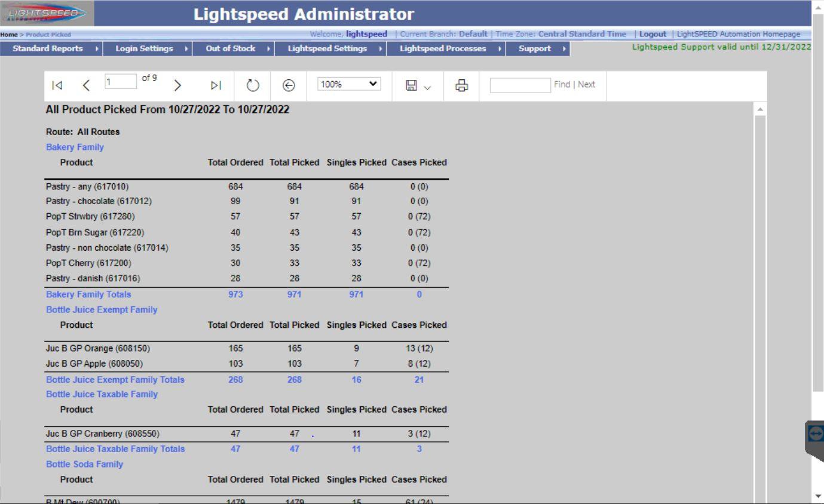Open Lightspeed Processes menu
824x504 pixels.
446,49
